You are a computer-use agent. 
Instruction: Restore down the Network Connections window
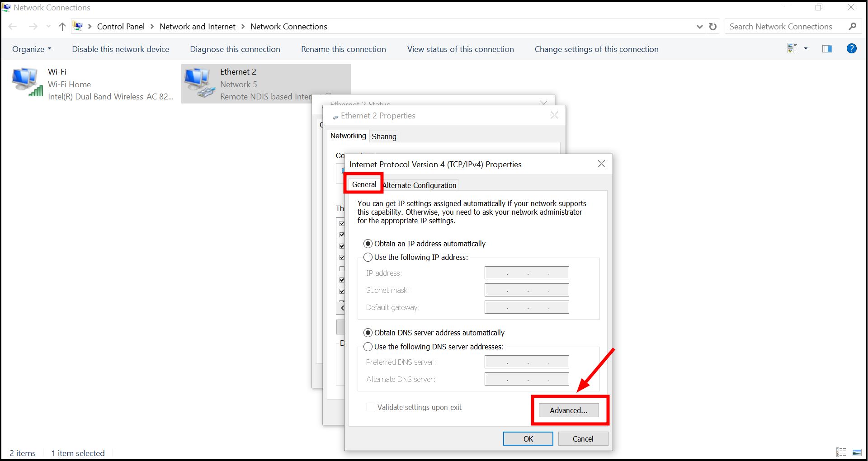(819, 7)
